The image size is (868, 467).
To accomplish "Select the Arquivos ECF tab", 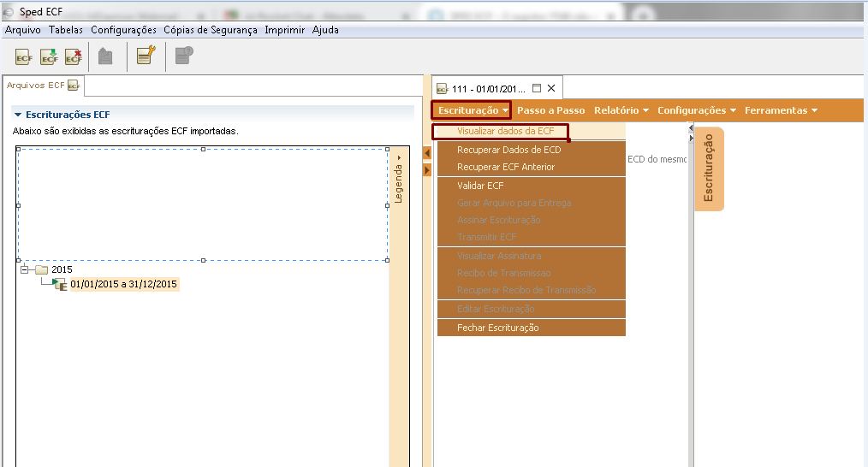I will 43,86.
